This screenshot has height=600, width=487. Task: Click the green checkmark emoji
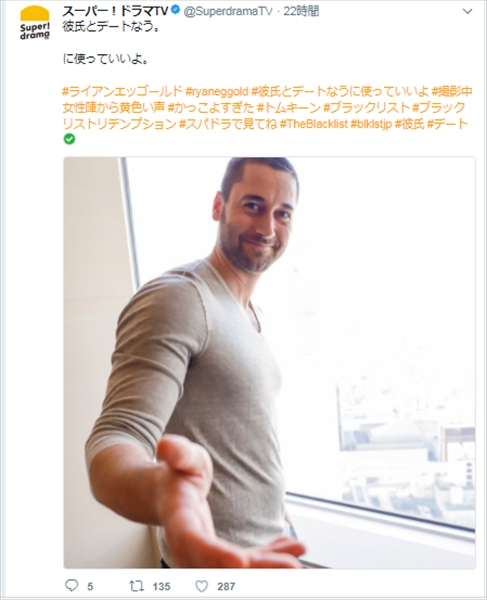click(x=69, y=139)
